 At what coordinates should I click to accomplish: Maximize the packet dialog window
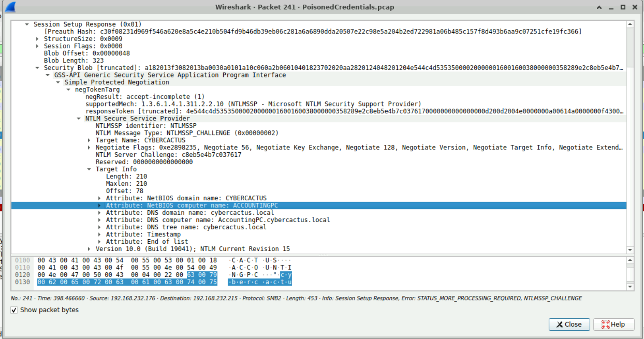(623, 7)
